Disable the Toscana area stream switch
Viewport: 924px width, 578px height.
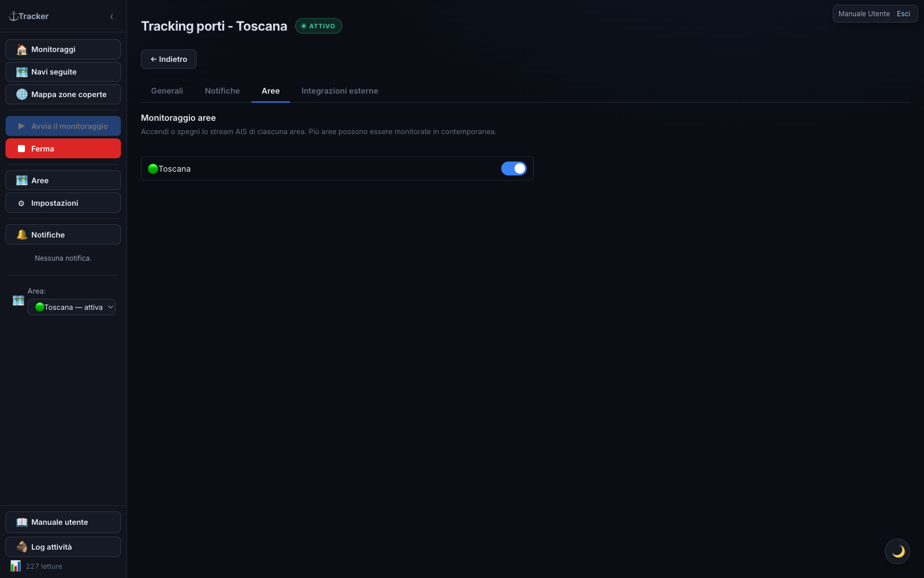click(513, 168)
